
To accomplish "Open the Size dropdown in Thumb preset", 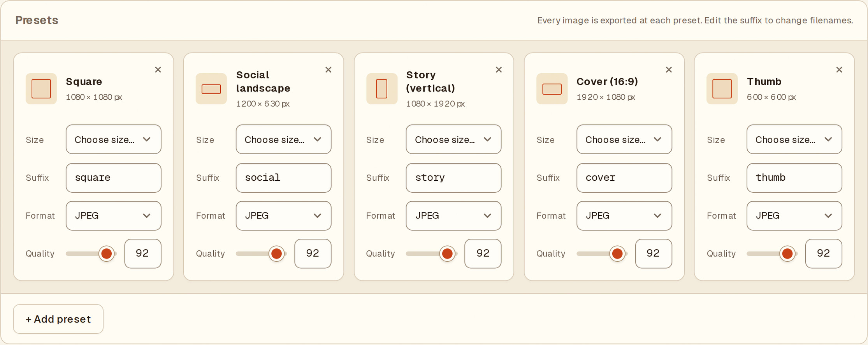I will tap(794, 139).
